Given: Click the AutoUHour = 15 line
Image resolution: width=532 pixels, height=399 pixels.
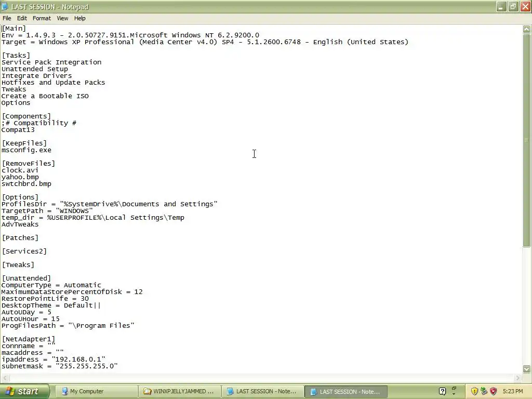Looking at the screenshot, I should point(31,319).
